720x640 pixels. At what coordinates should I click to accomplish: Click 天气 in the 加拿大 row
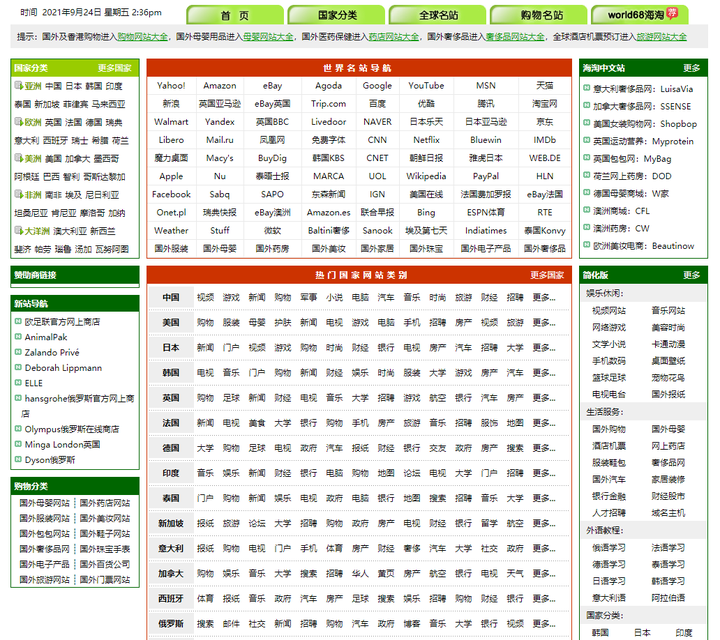515,573
